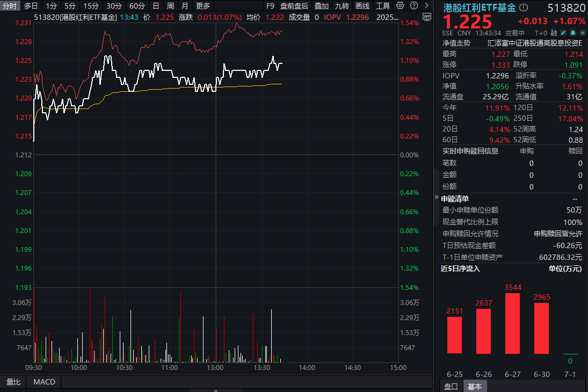The height and width of the screenshot is (392, 588).
Task: Open the 画线 drawing tools
Action: pos(362,6)
